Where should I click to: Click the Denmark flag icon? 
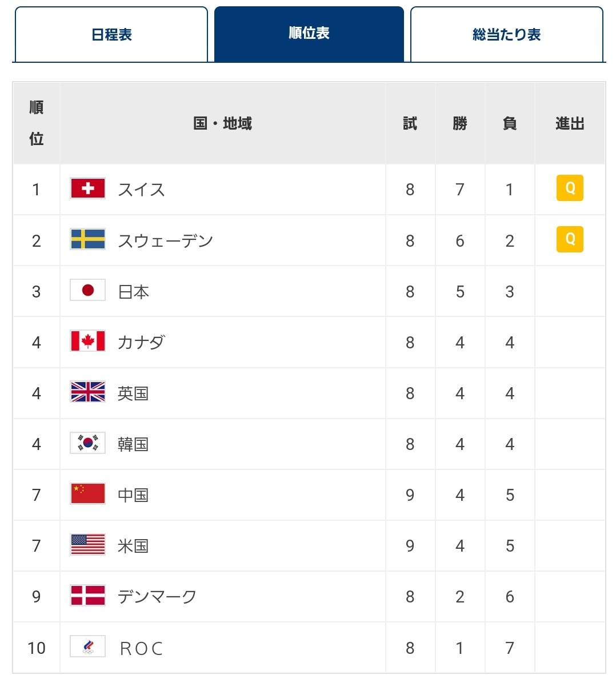[88, 596]
